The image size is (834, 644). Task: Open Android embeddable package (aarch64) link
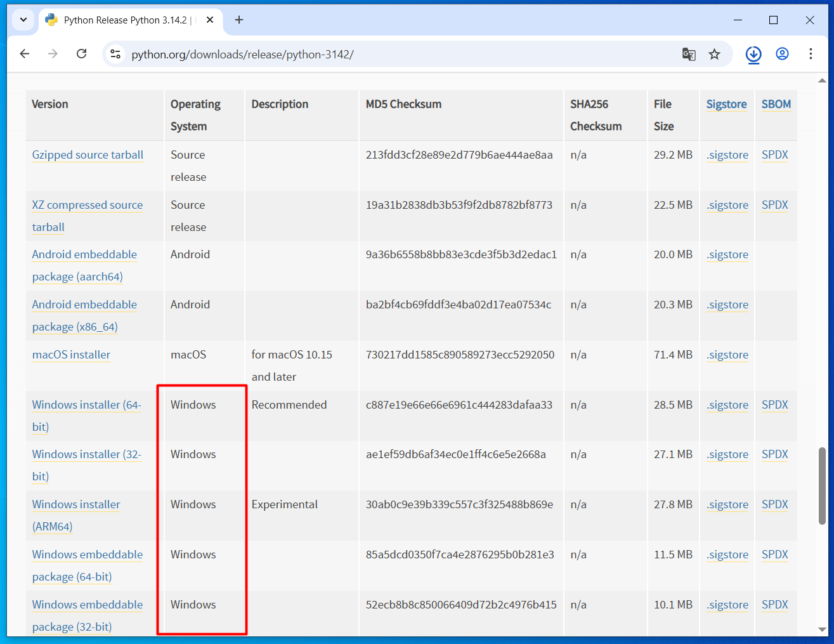click(84, 265)
